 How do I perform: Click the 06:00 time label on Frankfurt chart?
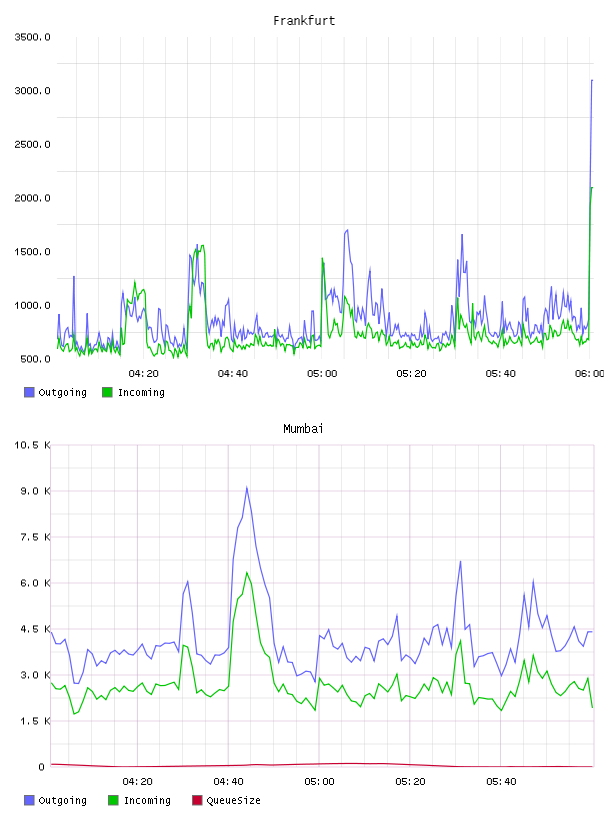pos(590,374)
